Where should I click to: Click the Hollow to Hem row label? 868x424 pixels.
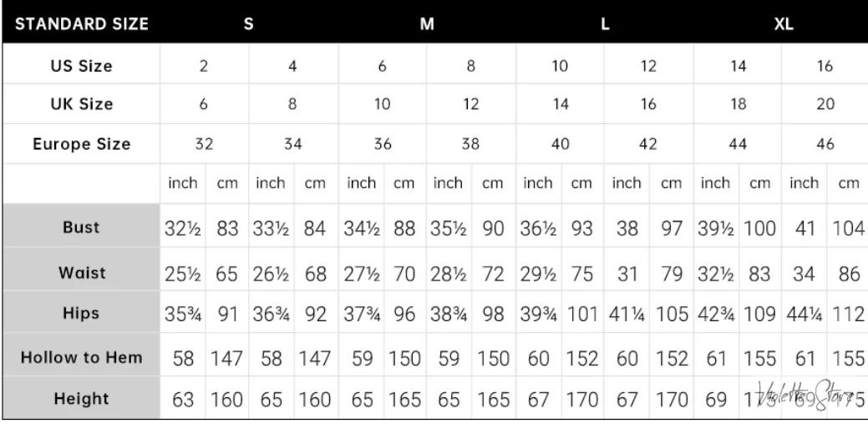pos(81,358)
